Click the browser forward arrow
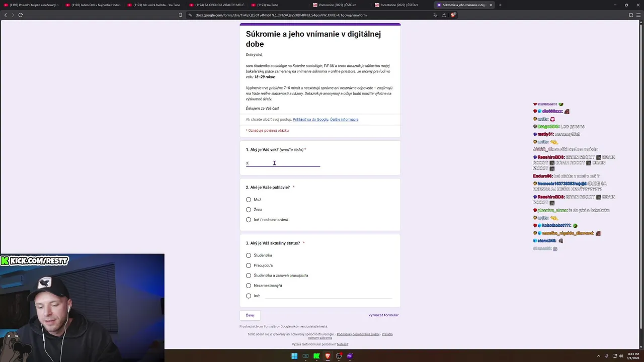 click(13, 15)
